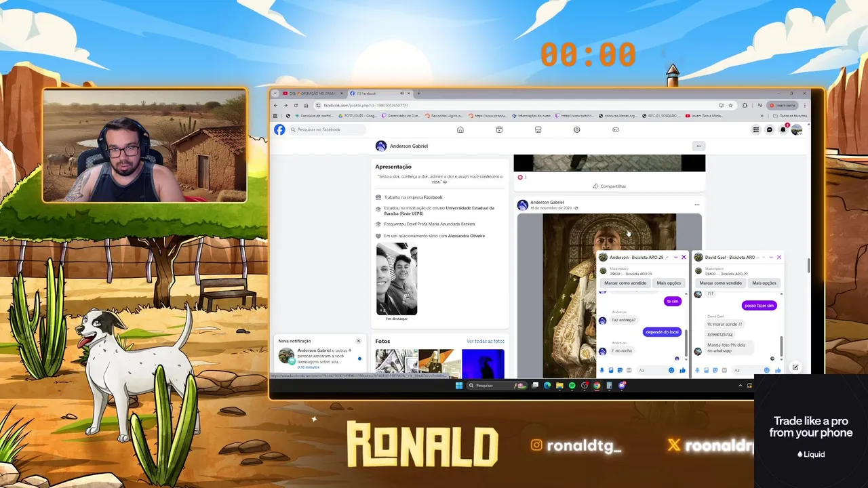Attach a photo in David Gael chat
This screenshot has height=488, width=868.
(x=706, y=370)
